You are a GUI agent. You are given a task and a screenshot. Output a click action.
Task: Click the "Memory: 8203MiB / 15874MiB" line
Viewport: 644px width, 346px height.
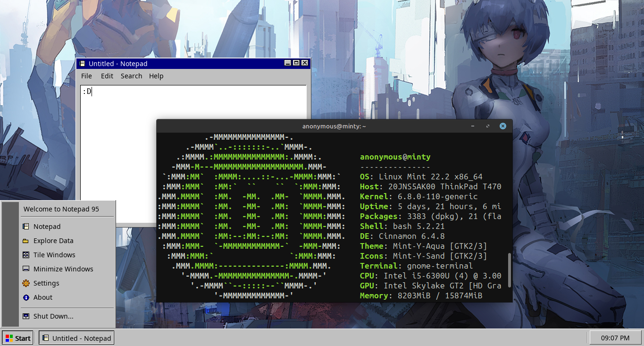(x=421, y=296)
